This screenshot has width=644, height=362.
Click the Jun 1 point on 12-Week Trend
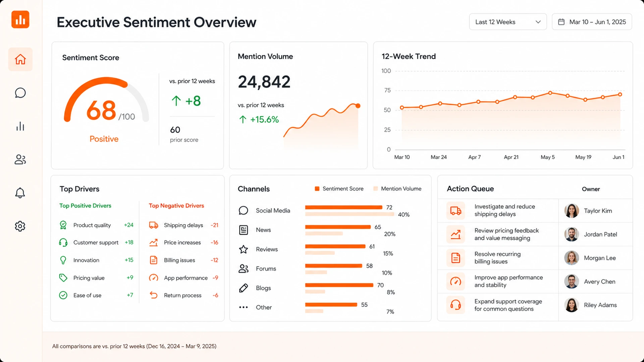pos(620,95)
